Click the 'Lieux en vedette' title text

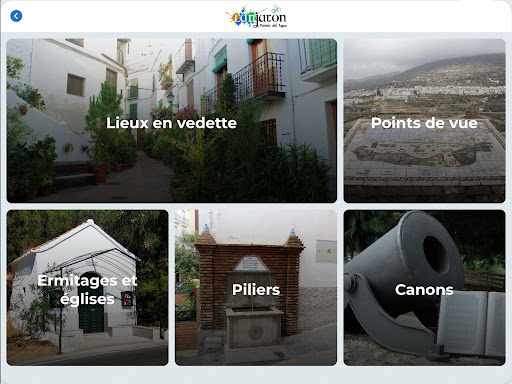(171, 123)
